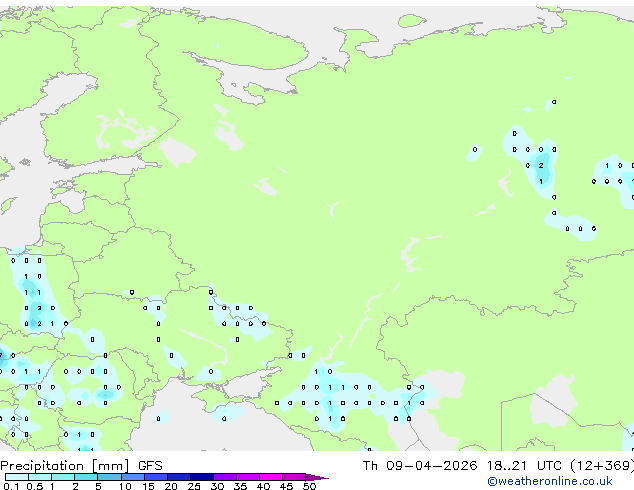634x490 pixels.
Task: Click the '15' legend scale label
Action: coord(148,486)
